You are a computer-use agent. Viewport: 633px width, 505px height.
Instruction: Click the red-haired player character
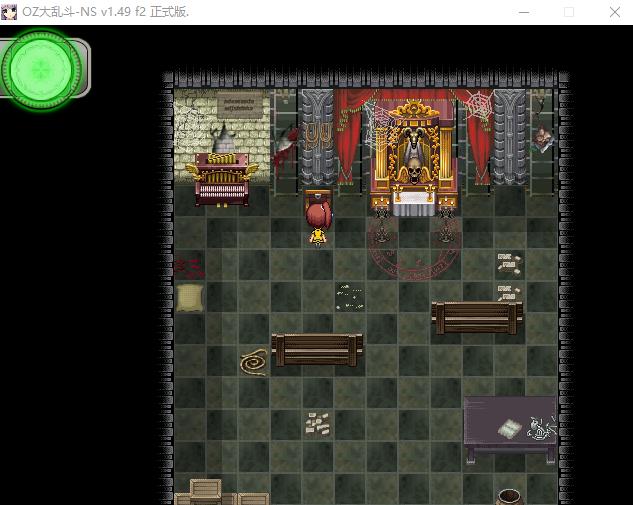coord(318,224)
